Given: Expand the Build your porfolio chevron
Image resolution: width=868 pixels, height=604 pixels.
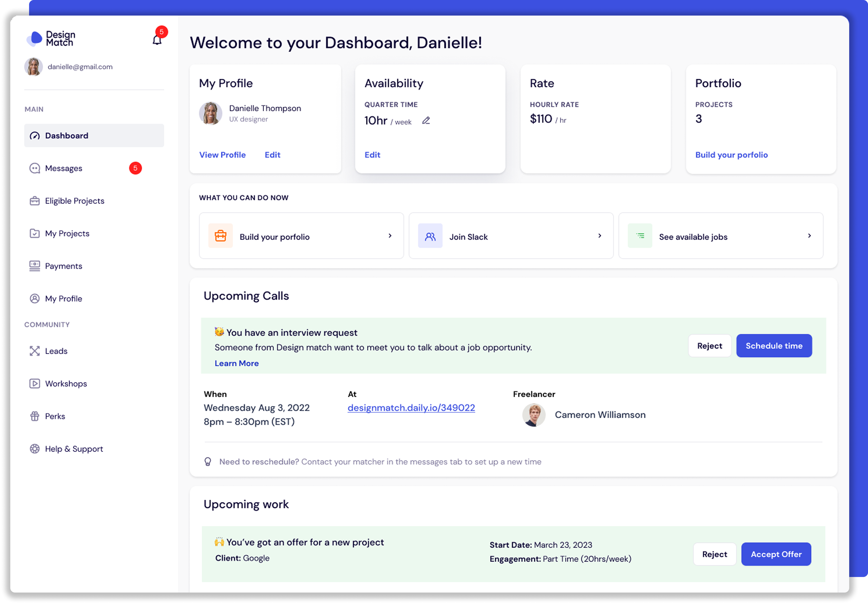Looking at the screenshot, I should tap(390, 235).
